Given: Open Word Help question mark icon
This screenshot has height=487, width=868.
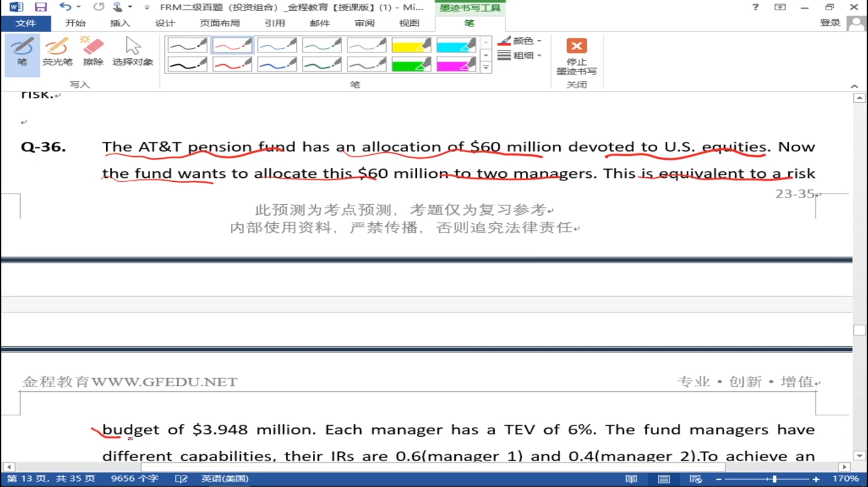Looking at the screenshot, I should coord(755,7).
